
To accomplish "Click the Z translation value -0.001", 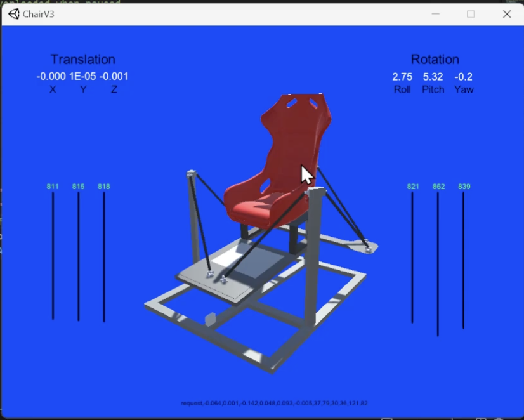I will [x=114, y=77].
